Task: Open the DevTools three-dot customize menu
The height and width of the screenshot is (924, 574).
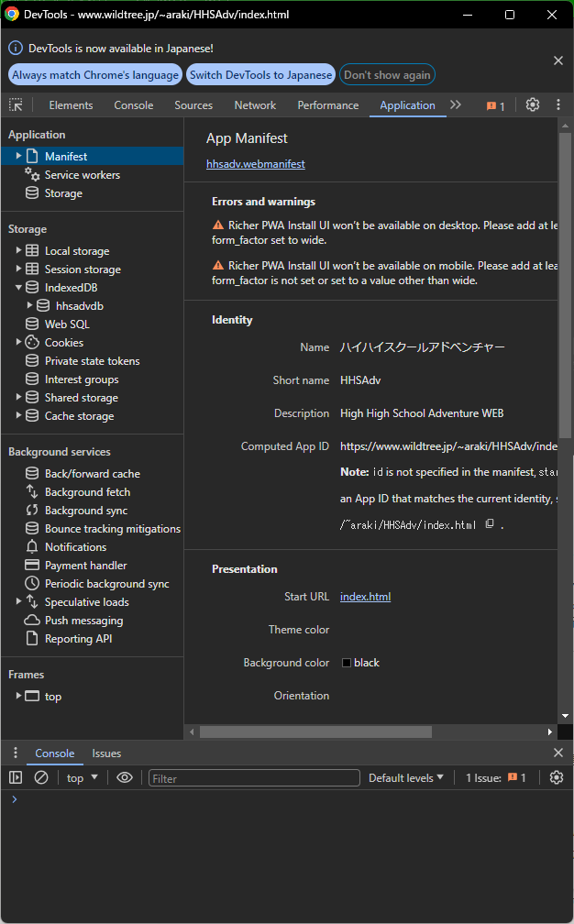Action: (x=558, y=105)
